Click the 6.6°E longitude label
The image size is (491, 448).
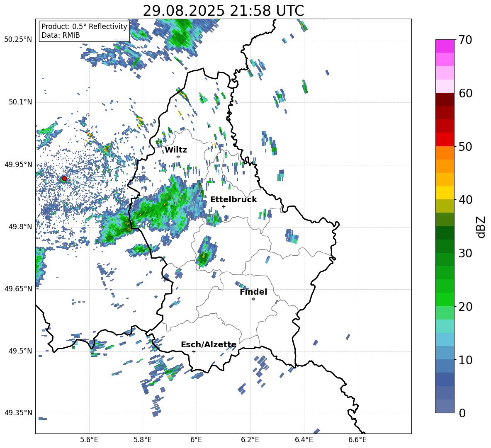pos(357,440)
